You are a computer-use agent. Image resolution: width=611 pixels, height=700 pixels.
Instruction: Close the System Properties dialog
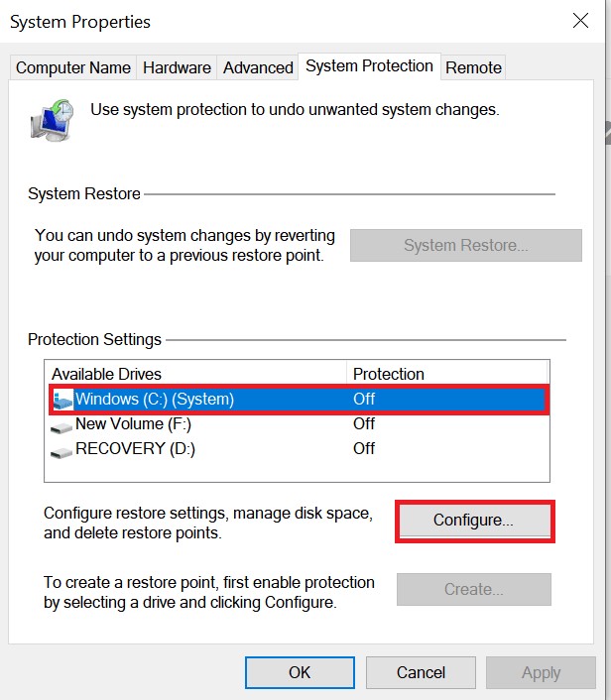[580, 20]
